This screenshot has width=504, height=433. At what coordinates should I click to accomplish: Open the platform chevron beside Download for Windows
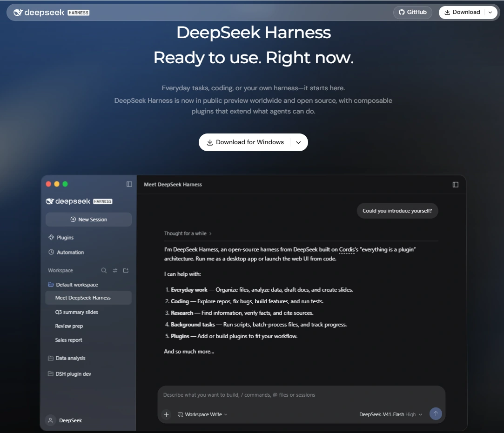tap(298, 142)
